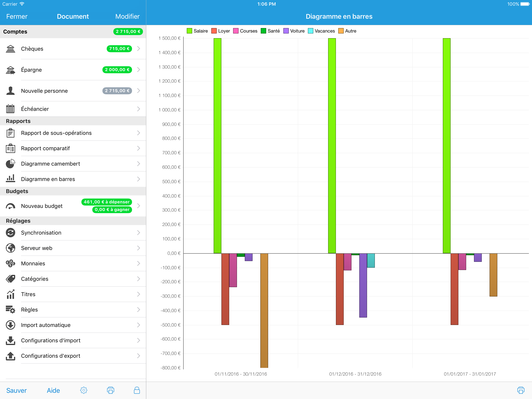Toggle the Vacances legend entry

[x=321, y=31]
